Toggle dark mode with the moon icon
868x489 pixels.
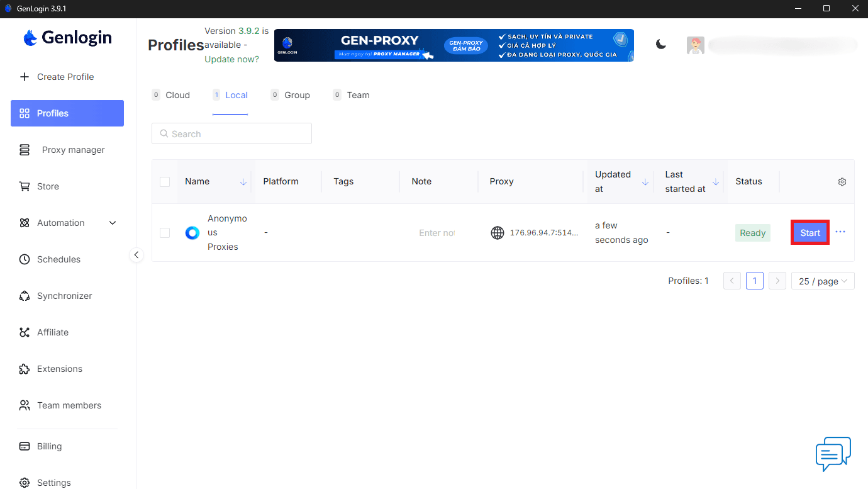coord(660,45)
